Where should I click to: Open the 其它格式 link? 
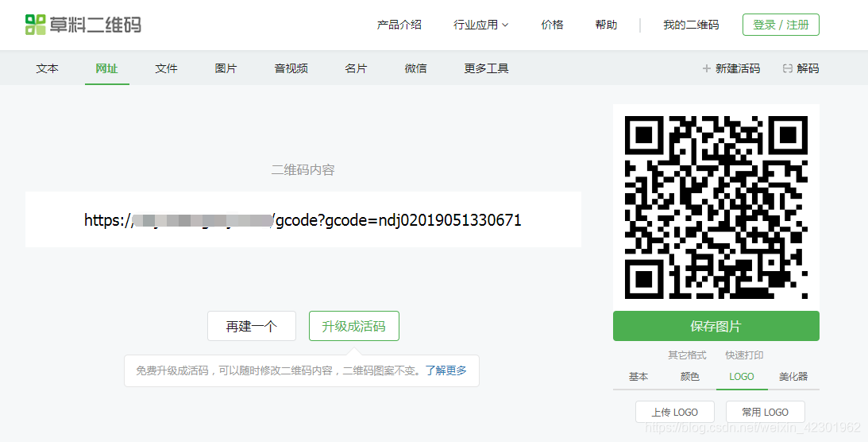[x=687, y=355]
